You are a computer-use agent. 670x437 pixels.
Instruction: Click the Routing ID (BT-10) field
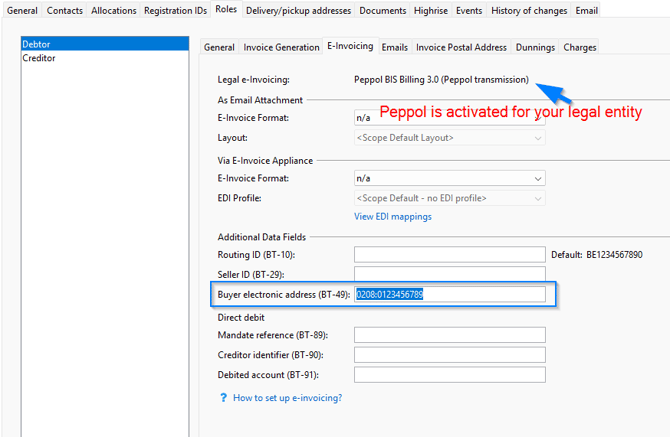[x=449, y=255]
